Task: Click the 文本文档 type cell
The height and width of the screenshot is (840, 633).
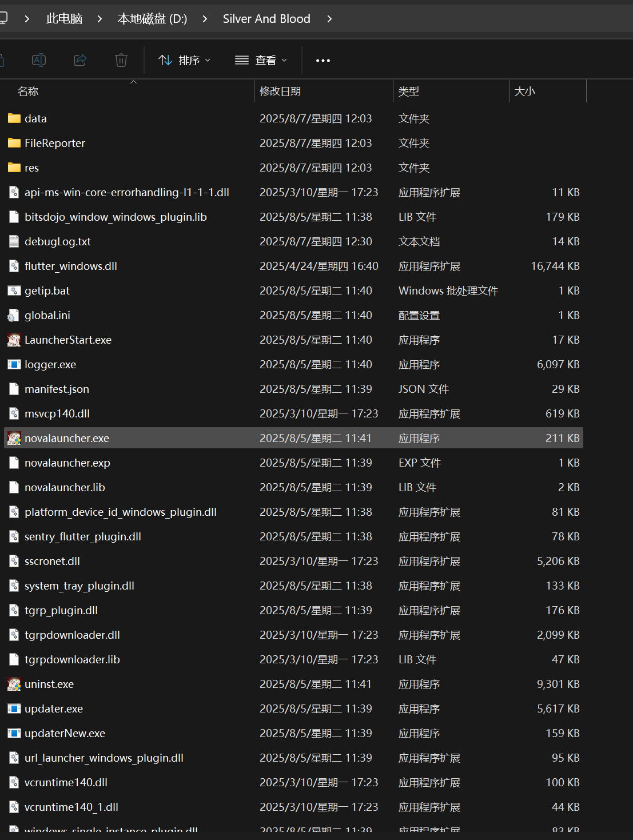Action: click(419, 241)
